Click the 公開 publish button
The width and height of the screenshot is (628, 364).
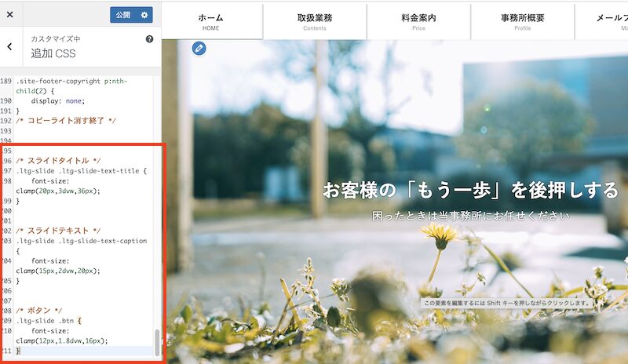pos(123,15)
